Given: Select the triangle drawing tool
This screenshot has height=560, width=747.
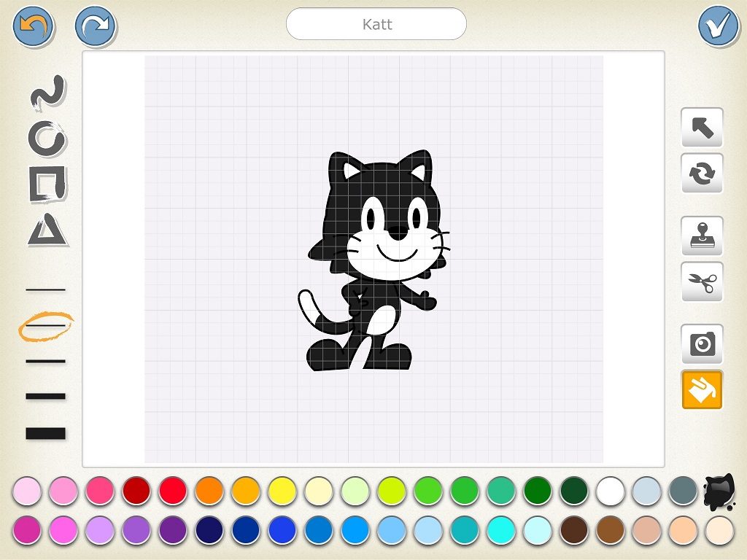Looking at the screenshot, I should click(x=47, y=230).
